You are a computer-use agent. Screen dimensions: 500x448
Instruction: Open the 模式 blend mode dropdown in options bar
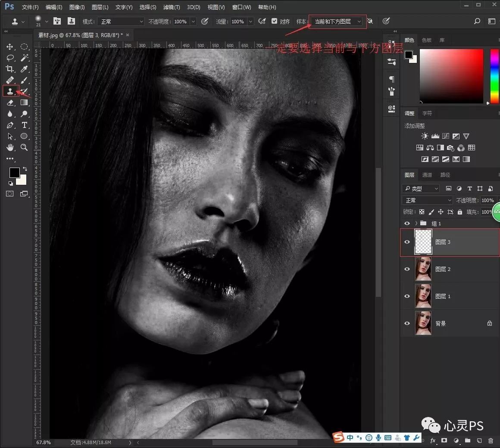121,22
